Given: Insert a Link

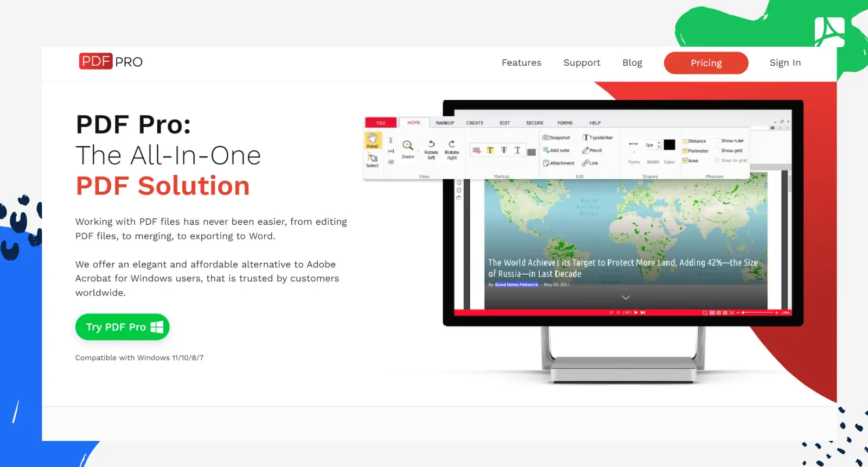Looking at the screenshot, I should click(x=590, y=163).
